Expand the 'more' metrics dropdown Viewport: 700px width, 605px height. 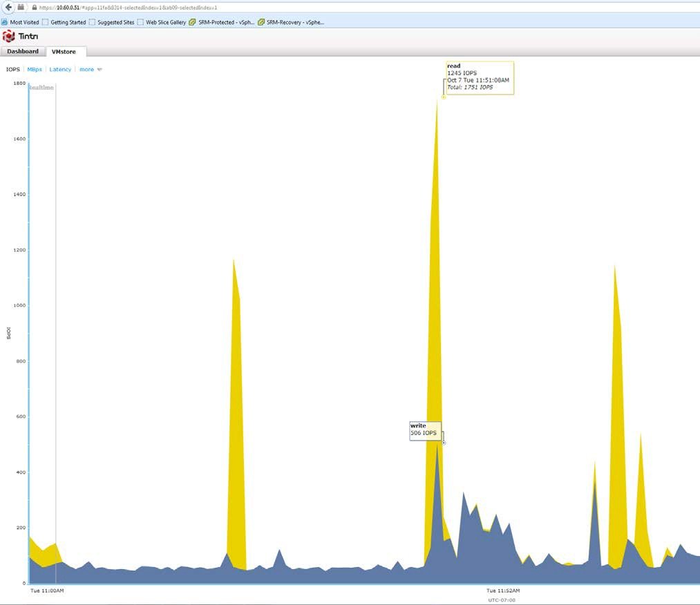pos(86,70)
